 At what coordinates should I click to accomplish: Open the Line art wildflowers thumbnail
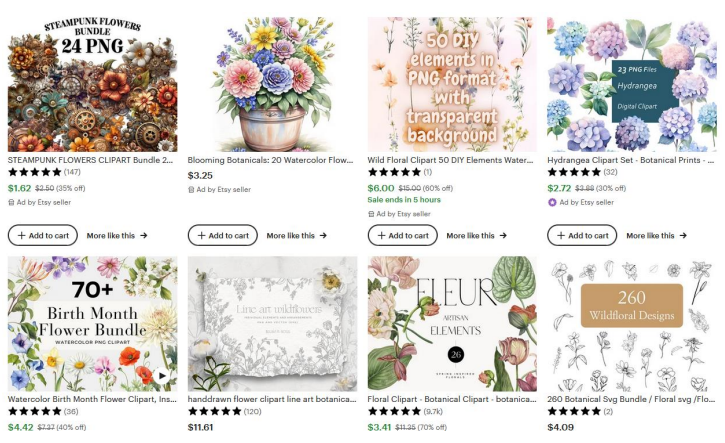pyautogui.click(x=272, y=324)
